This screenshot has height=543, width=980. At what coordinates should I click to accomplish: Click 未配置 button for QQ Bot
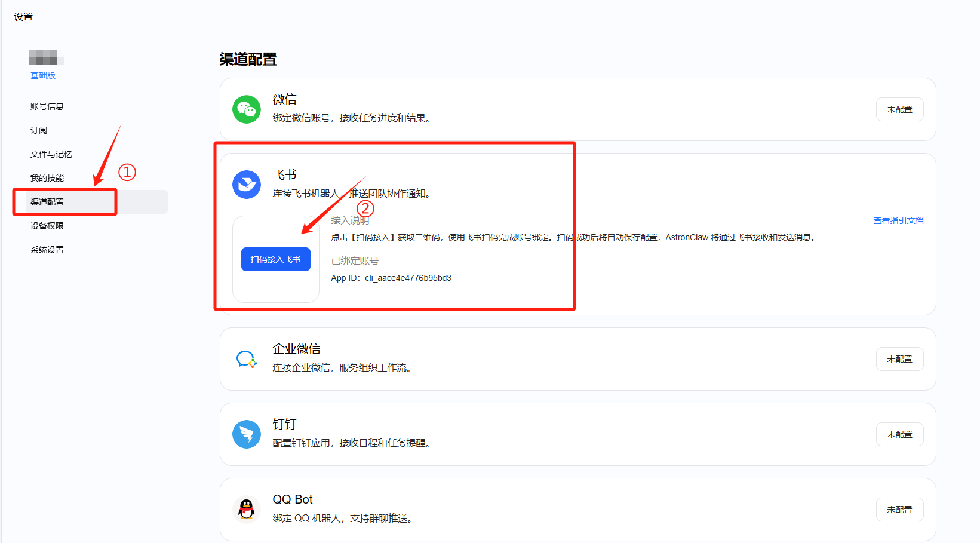pyautogui.click(x=900, y=510)
